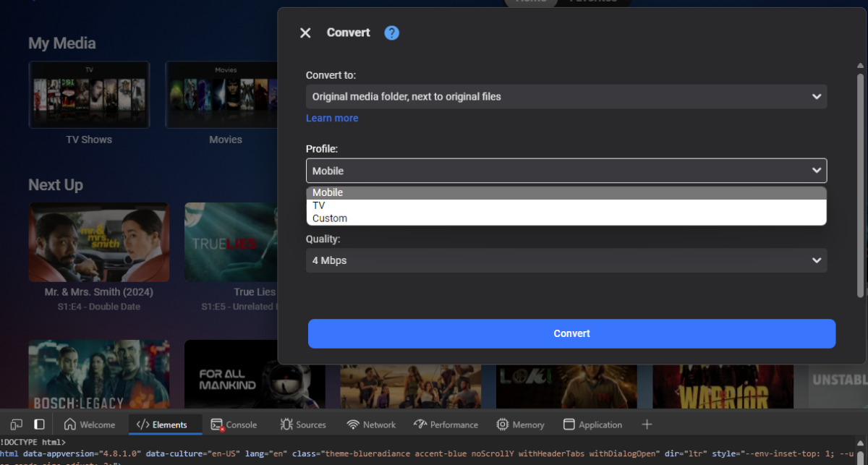
Task: Click the Elements code icon in DevTools
Action: click(x=144, y=425)
